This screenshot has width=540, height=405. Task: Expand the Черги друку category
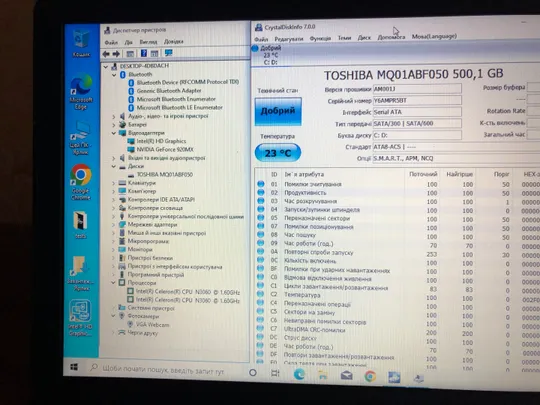[114, 333]
